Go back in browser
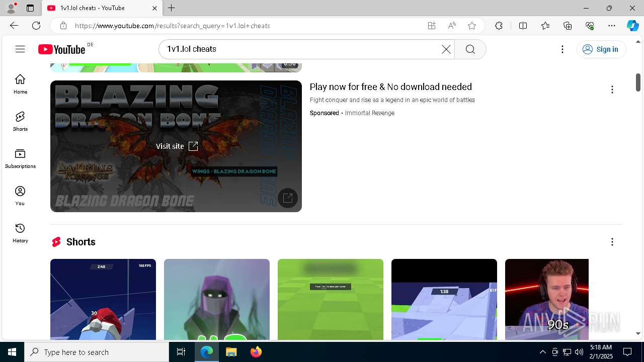 coord(14,26)
